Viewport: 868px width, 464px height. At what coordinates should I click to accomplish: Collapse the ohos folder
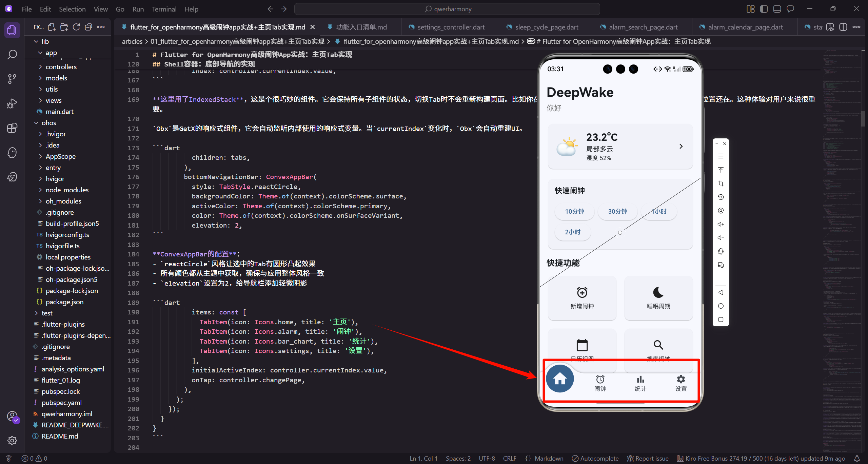(48, 123)
